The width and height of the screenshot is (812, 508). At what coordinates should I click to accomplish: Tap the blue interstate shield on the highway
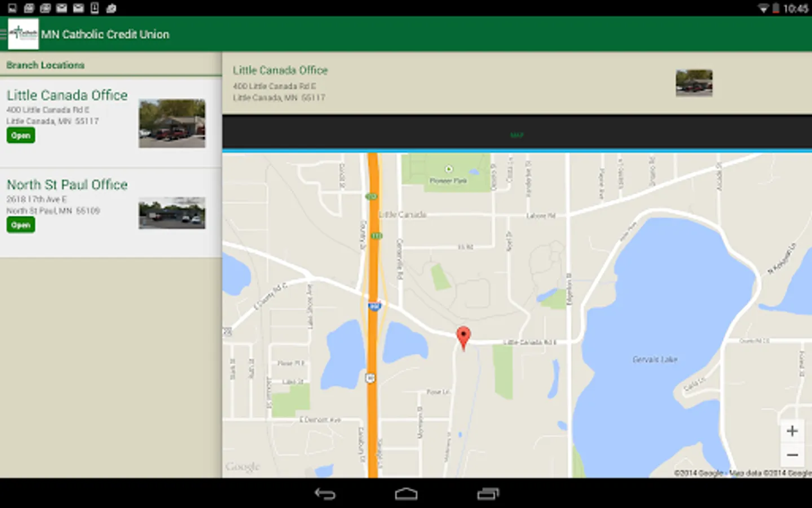pyautogui.click(x=374, y=306)
